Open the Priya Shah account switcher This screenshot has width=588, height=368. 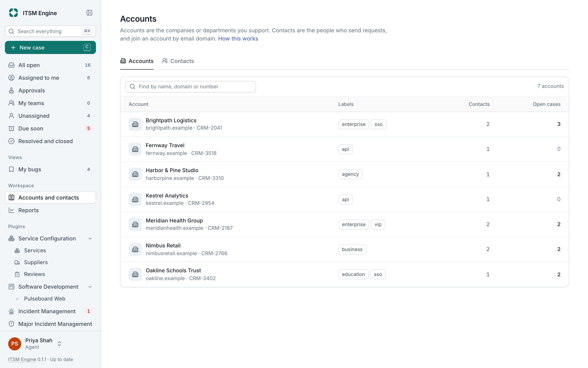coord(35,343)
